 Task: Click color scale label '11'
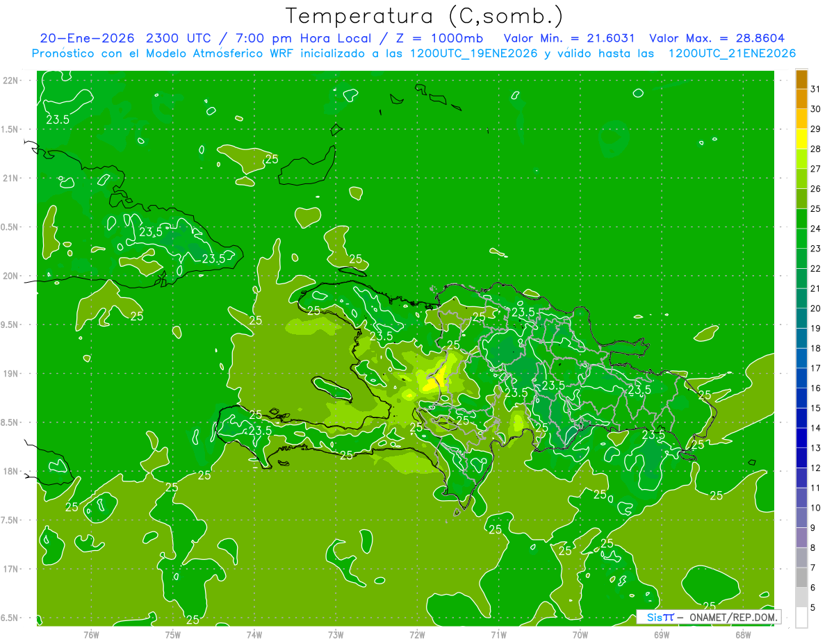[815, 488]
